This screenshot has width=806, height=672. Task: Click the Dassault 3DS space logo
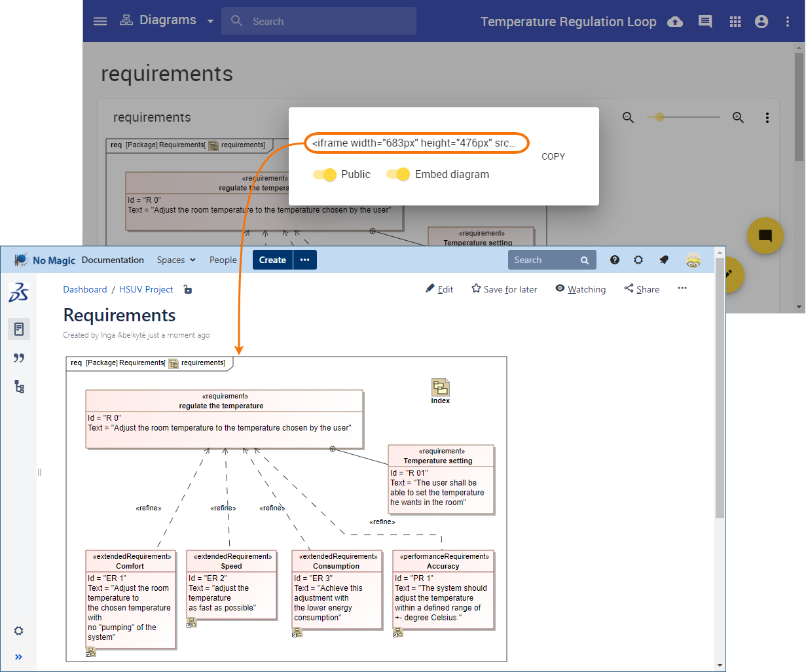(19, 292)
